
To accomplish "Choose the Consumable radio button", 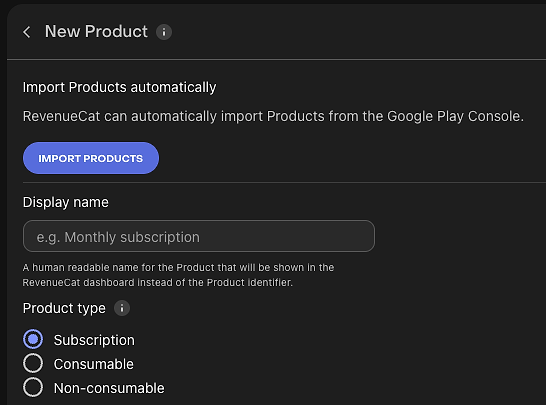I will pos(33,363).
